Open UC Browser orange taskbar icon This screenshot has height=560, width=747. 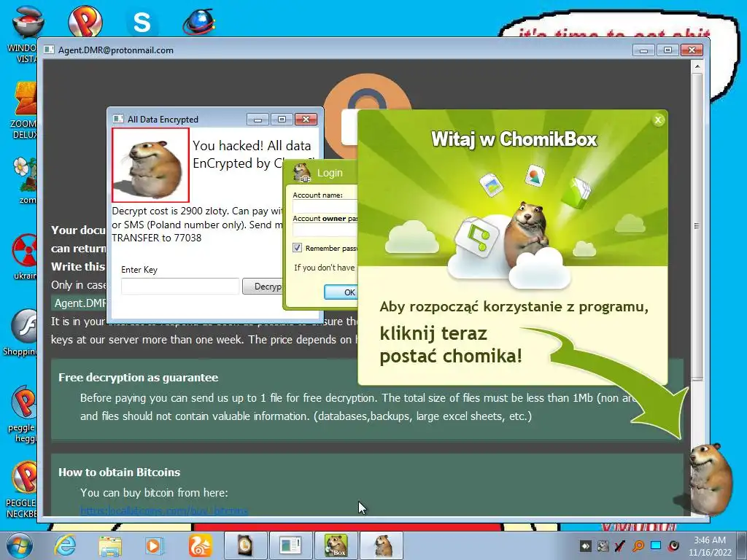200,545
